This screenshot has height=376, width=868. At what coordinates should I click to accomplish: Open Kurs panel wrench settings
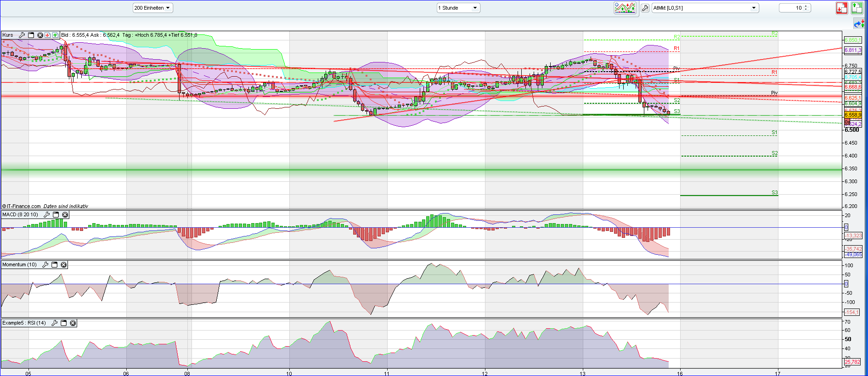tap(22, 35)
